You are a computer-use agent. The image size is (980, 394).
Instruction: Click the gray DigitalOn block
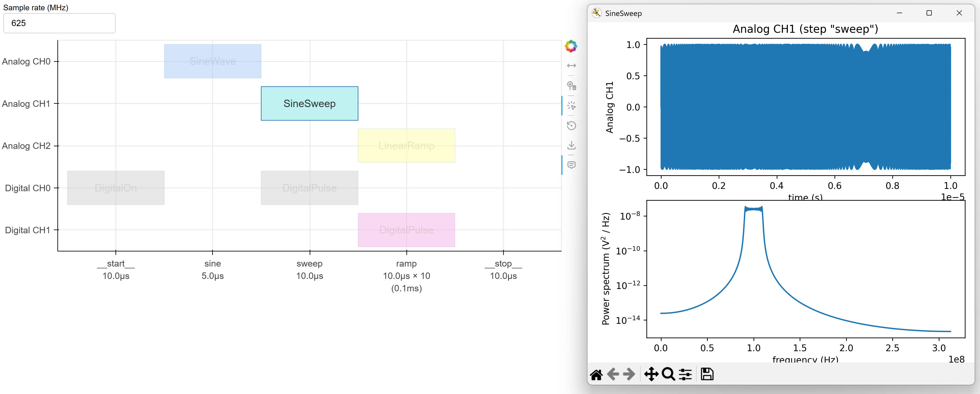(116, 188)
